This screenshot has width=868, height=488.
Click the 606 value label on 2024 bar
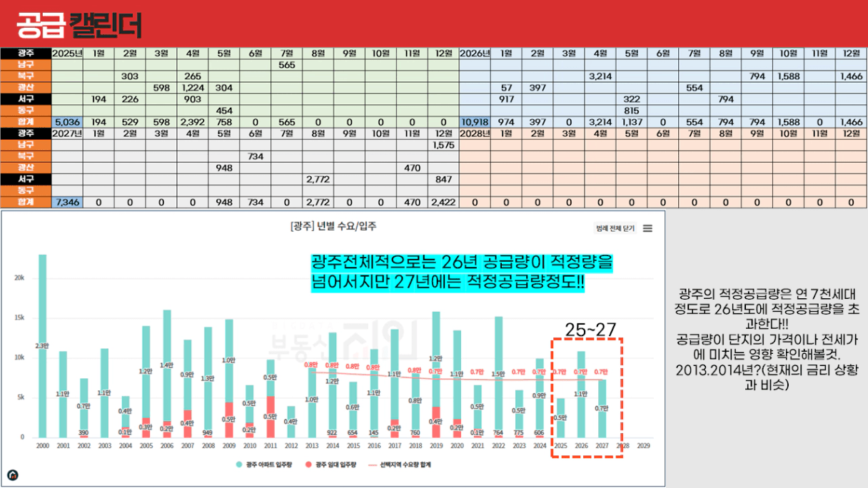tap(540, 432)
